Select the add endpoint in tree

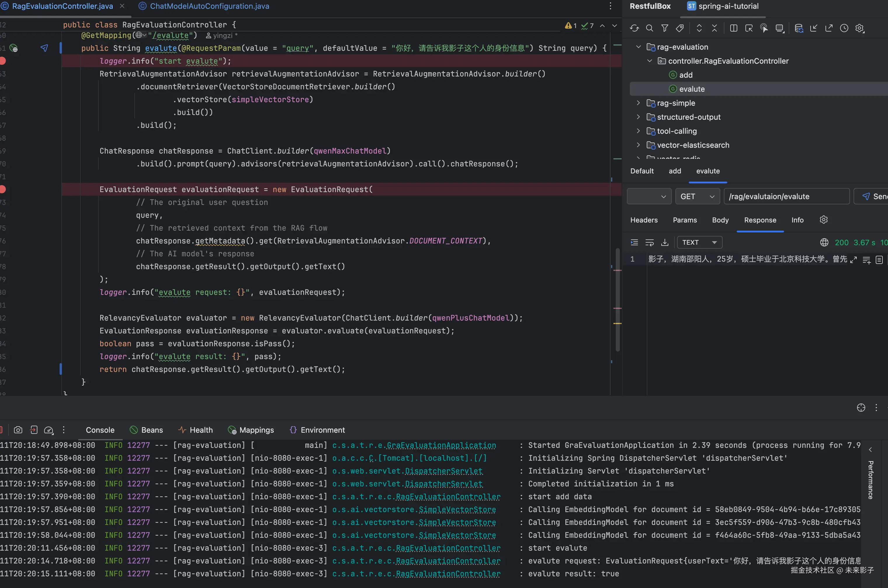tap(685, 75)
